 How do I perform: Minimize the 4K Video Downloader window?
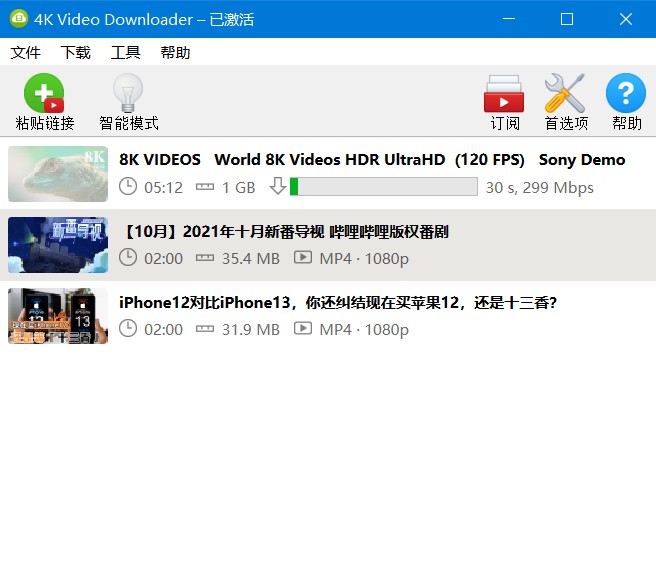[509, 19]
